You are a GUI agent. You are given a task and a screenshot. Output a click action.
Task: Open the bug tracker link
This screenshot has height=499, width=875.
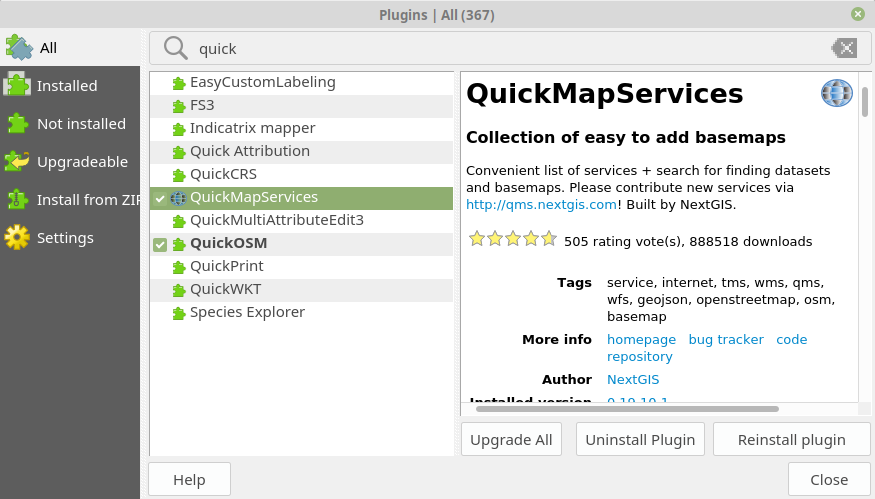(x=726, y=339)
